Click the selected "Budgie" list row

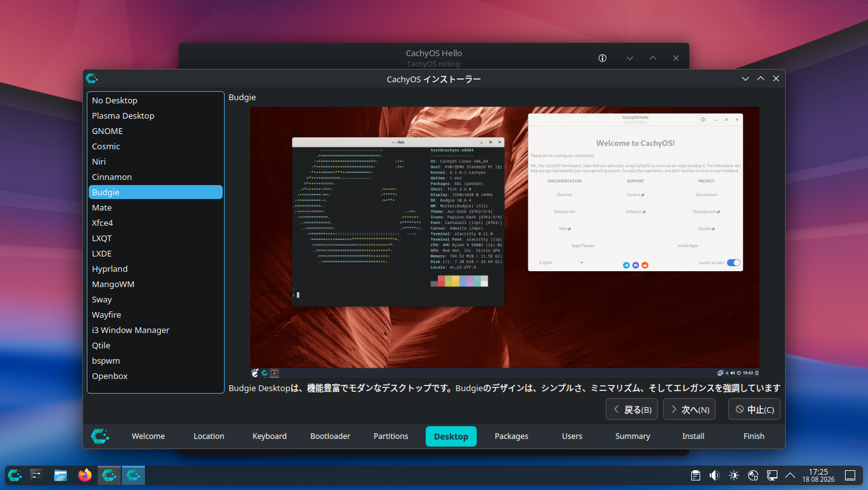[x=156, y=192]
